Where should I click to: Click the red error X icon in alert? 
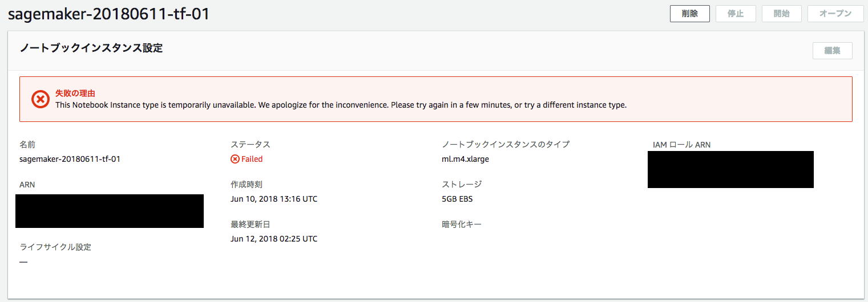point(41,99)
